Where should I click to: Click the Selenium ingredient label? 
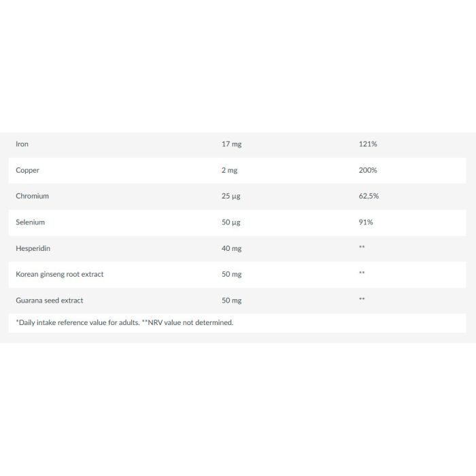[x=30, y=222]
